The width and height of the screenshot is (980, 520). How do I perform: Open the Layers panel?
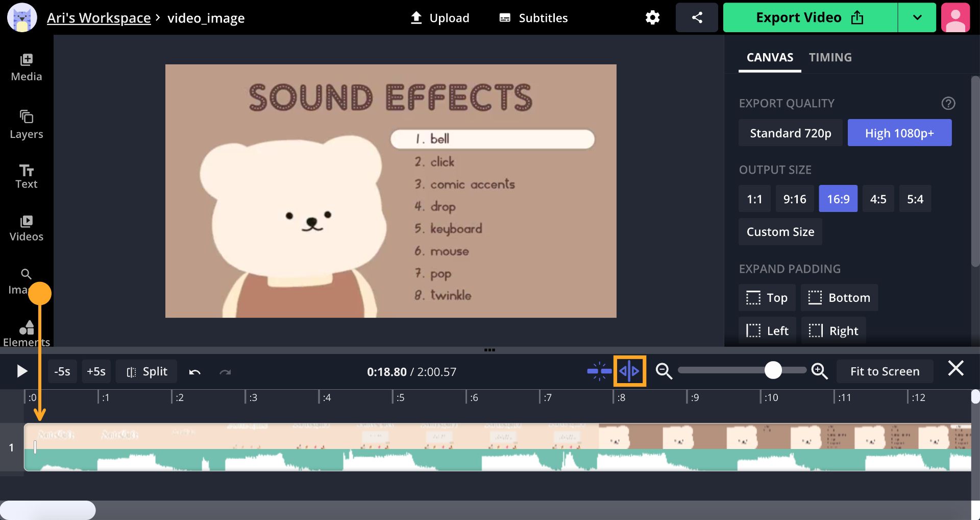[27, 125]
